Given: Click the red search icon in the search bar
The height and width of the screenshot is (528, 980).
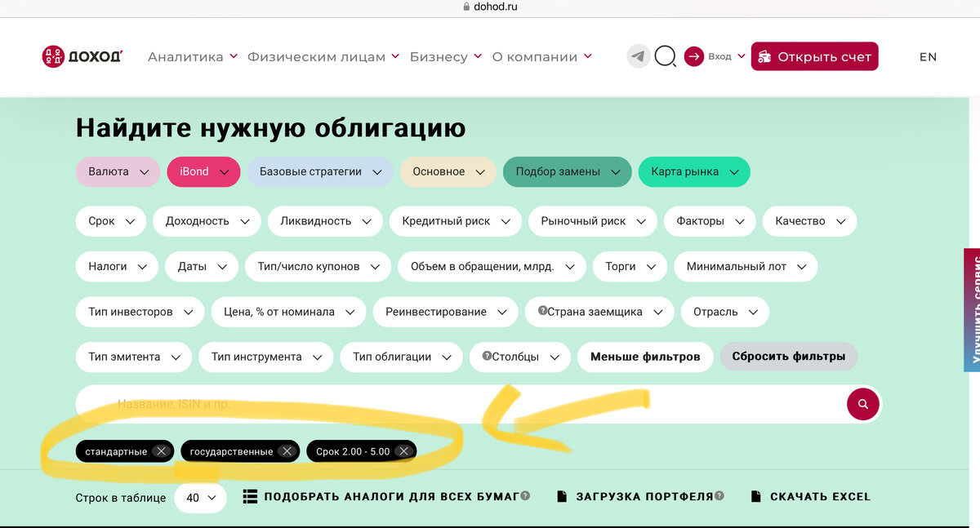Looking at the screenshot, I should coord(862,404).
